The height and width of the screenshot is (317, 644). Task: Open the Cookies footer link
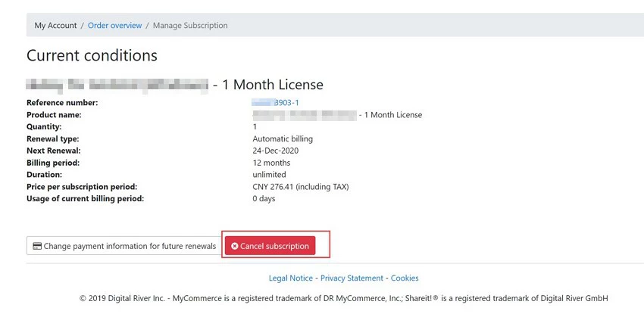[405, 278]
